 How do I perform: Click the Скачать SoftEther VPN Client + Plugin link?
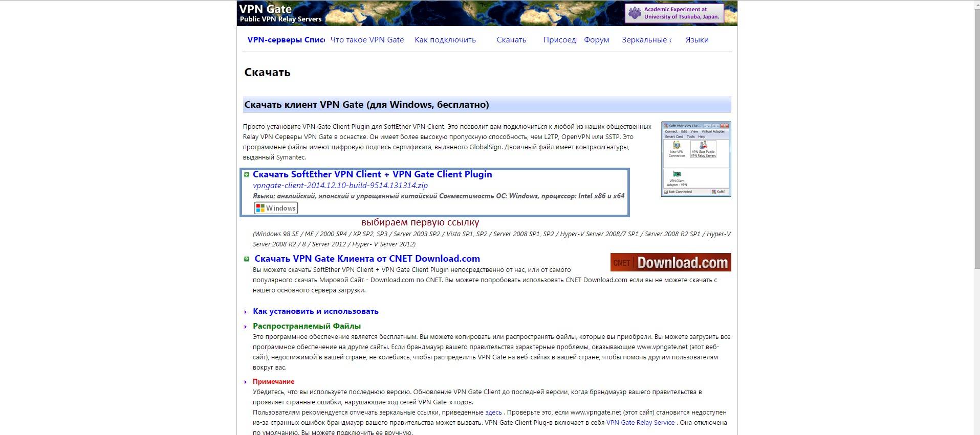click(372, 174)
